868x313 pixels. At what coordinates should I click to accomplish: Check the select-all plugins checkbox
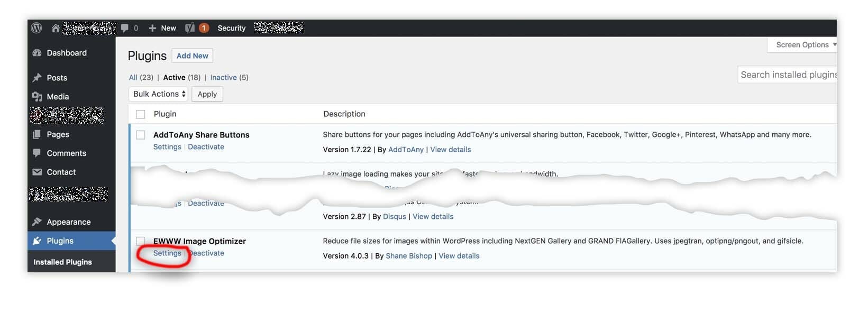140,114
